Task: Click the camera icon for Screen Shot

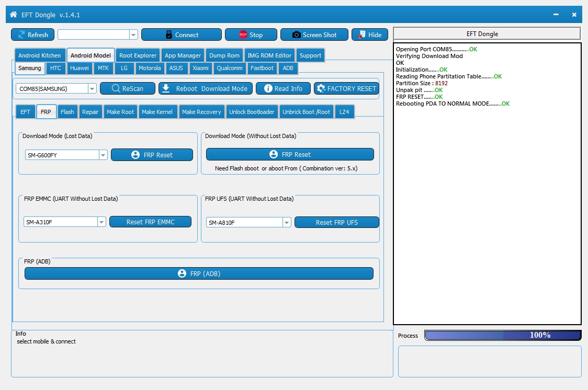Action: pos(296,35)
